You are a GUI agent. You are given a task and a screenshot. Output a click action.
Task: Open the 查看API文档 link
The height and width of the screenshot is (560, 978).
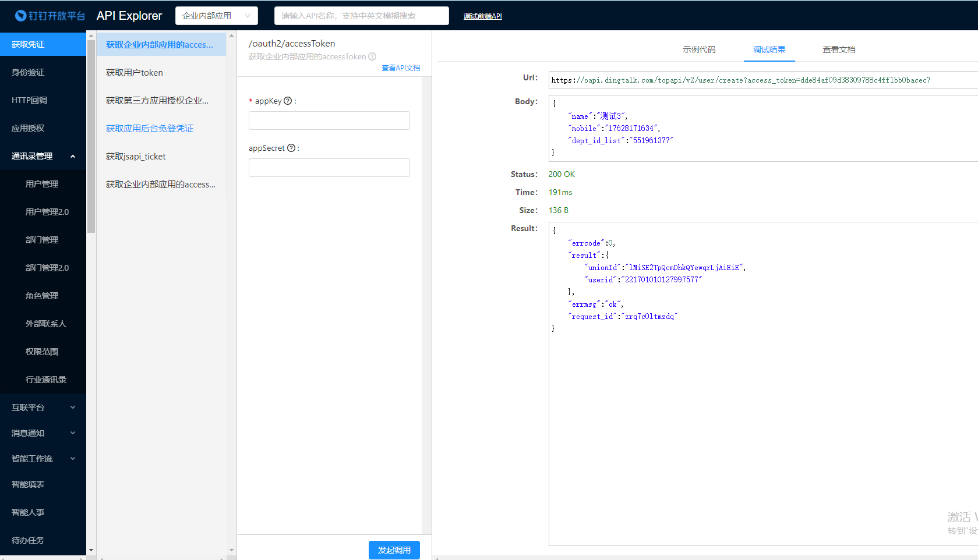click(x=401, y=68)
